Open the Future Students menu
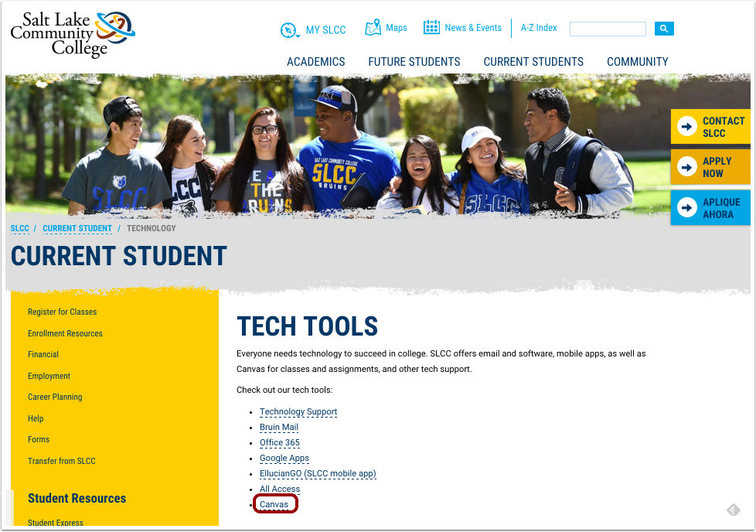This screenshot has height=532, width=756. click(414, 62)
